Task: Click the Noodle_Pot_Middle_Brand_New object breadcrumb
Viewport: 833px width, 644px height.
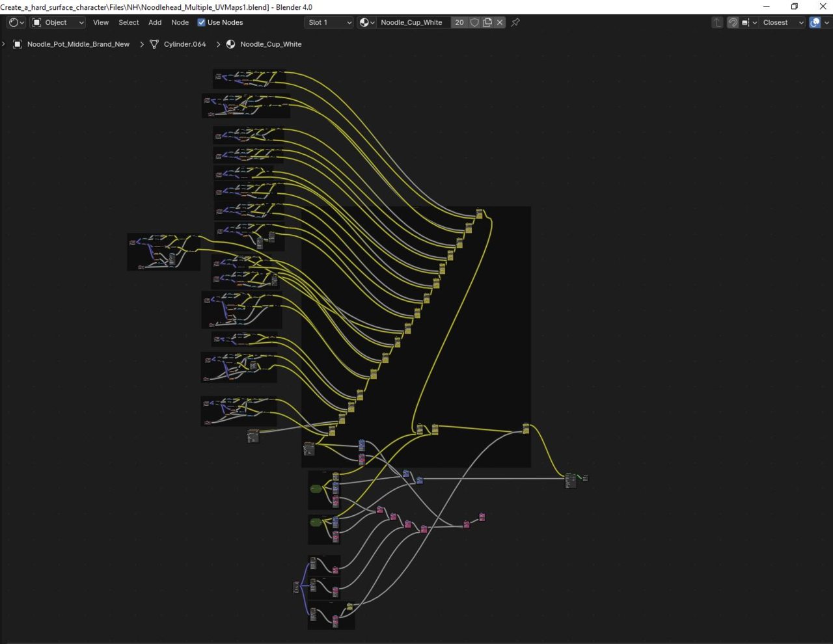Action: point(78,44)
